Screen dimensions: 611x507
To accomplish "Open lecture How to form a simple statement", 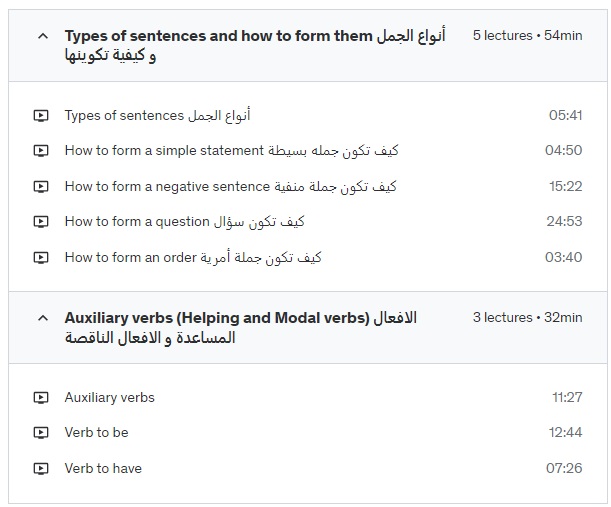I will 231,150.
